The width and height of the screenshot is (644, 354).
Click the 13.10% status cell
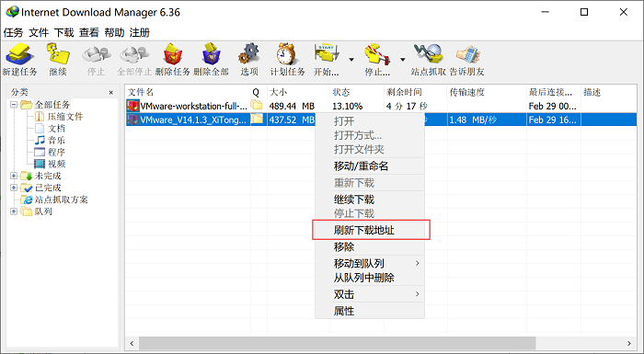(348, 106)
